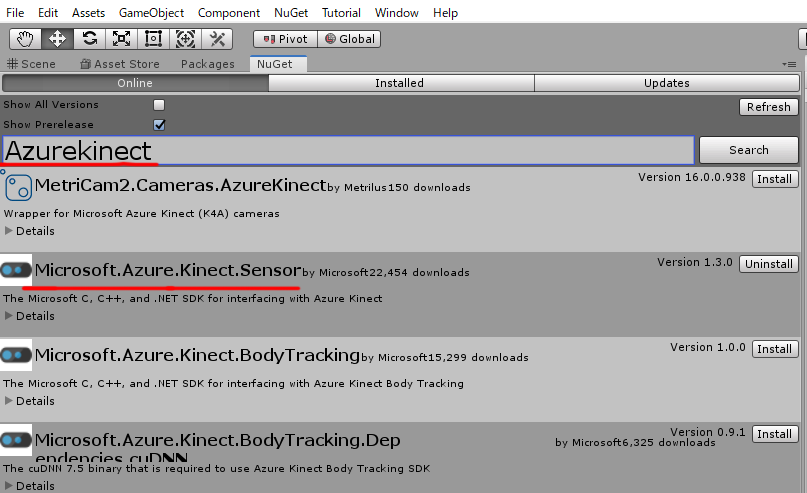Install Microsoft.Azure.Kinect.BodyTracking package
This screenshot has width=807, height=493.
point(775,349)
